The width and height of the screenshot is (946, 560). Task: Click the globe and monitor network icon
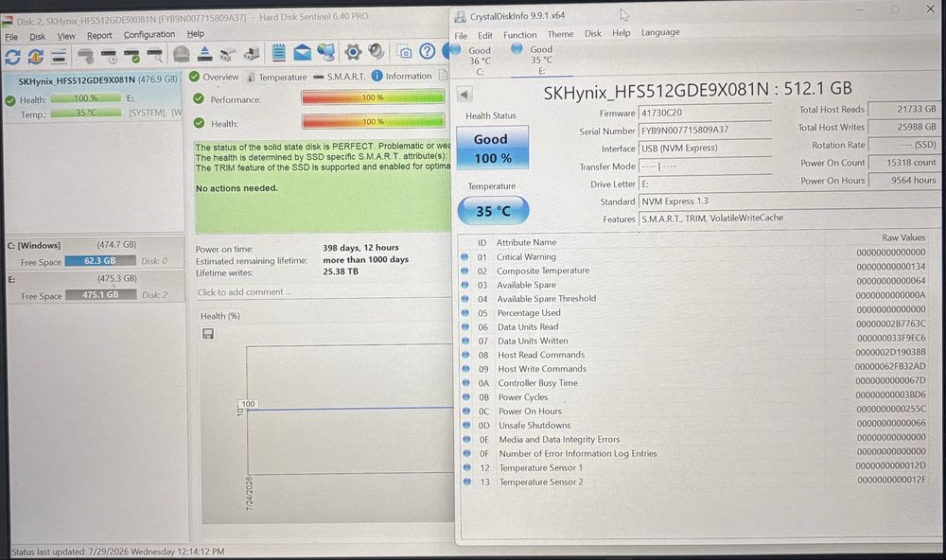click(326, 53)
